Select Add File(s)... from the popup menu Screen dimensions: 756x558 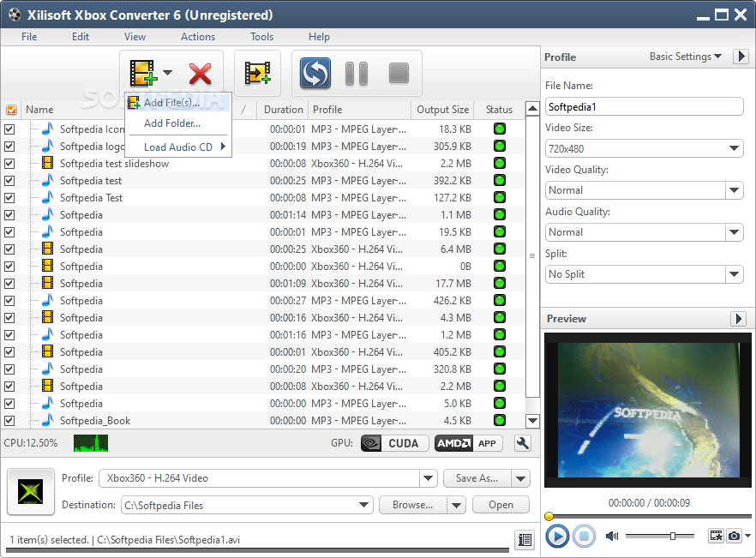pos(178,102)
